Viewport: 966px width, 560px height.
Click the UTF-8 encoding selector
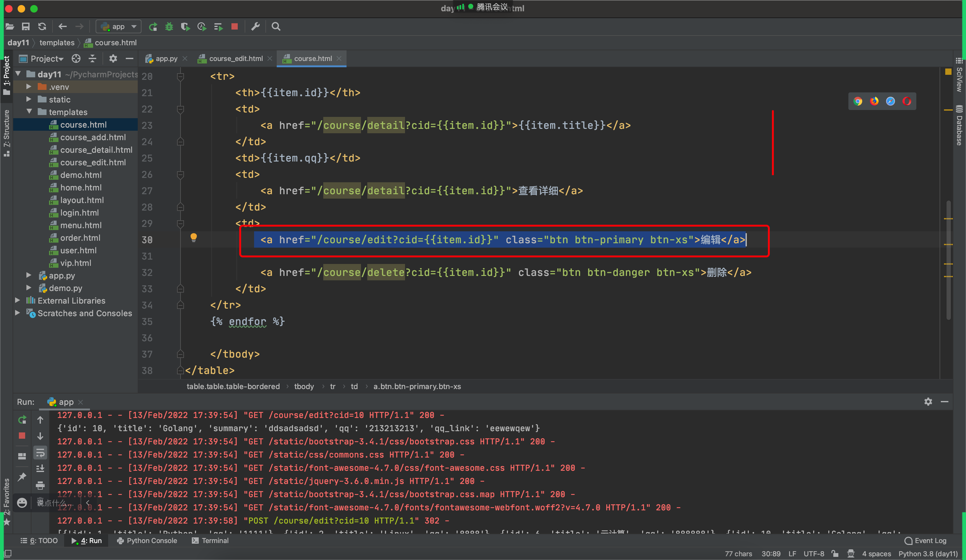tap(814, 553)
